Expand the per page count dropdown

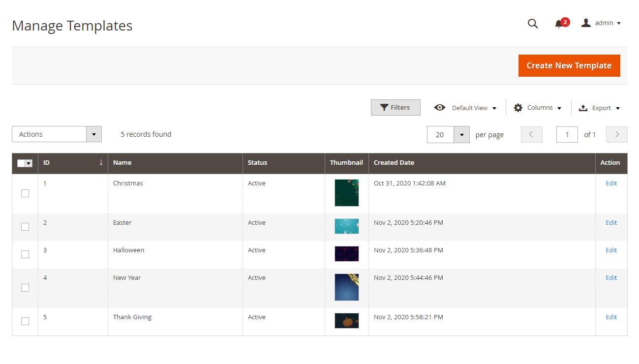461,134
